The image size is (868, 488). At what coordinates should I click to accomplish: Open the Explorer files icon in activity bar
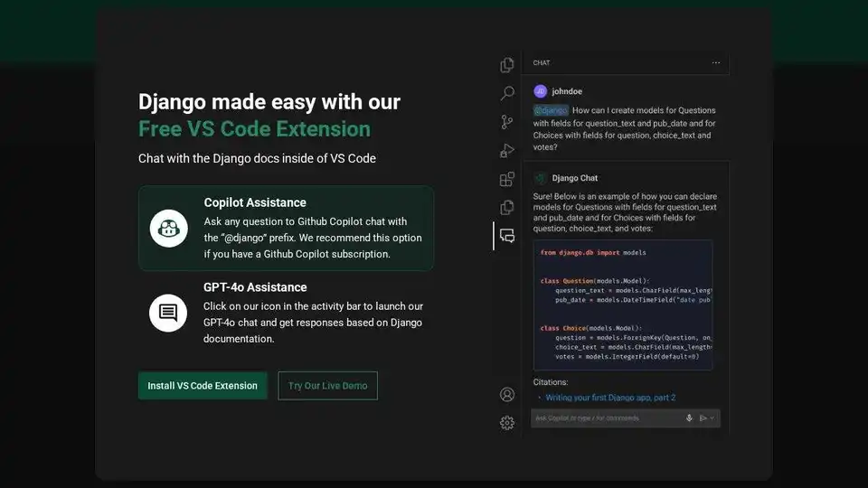[x=506, y=65]
